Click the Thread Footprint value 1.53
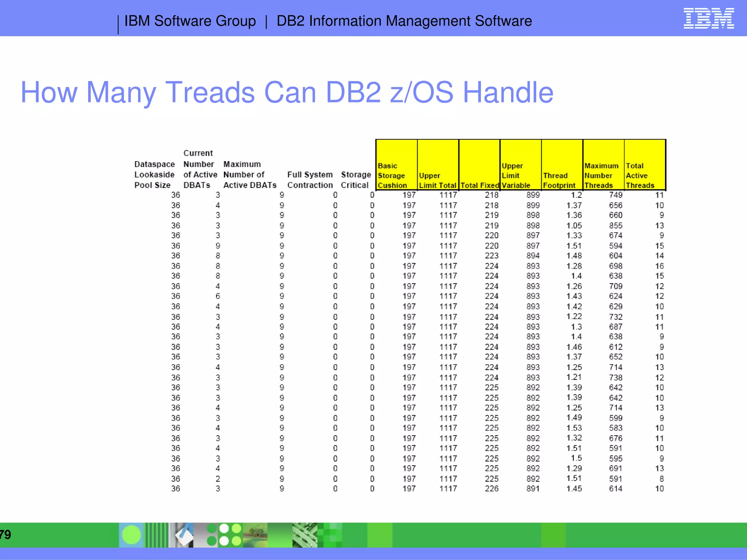Image resolution: width=747 pixels, height=560 pixels. (x=574, y=428)
